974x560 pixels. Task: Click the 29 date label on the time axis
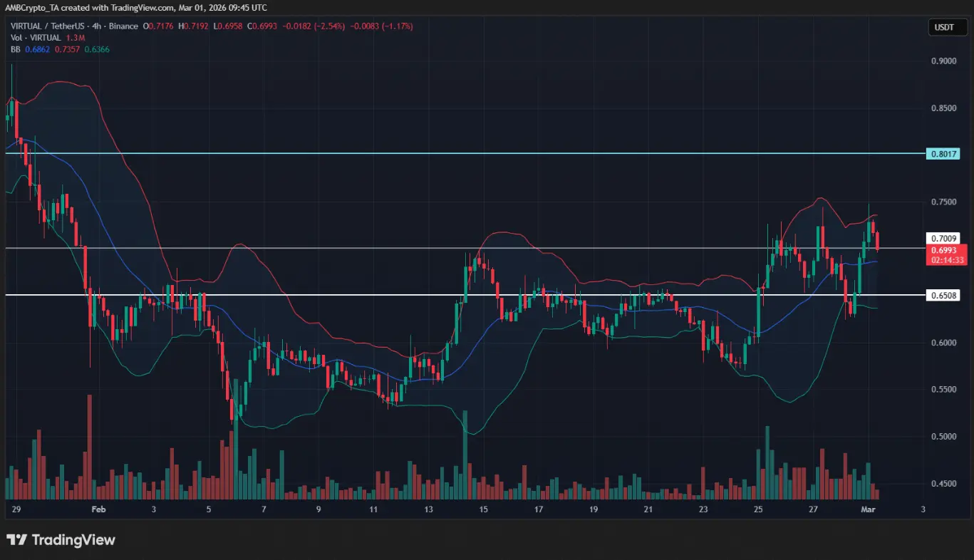click(x=16, y=509)
